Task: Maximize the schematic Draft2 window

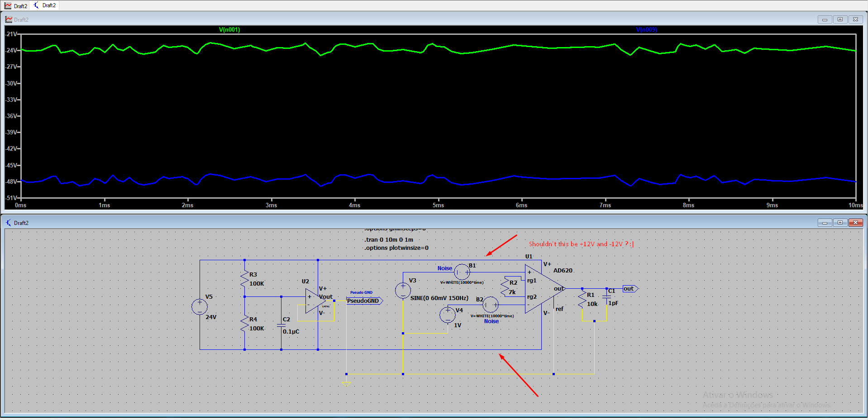Action: pyautogui.click(x=840, y=223)
